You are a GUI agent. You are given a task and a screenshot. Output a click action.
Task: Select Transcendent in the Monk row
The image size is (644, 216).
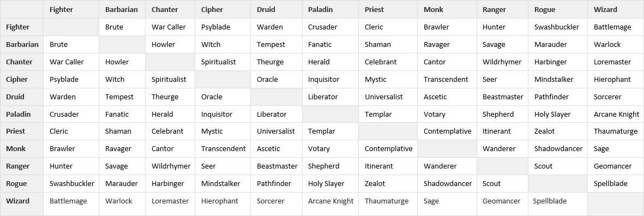click(x=223, y=149)
